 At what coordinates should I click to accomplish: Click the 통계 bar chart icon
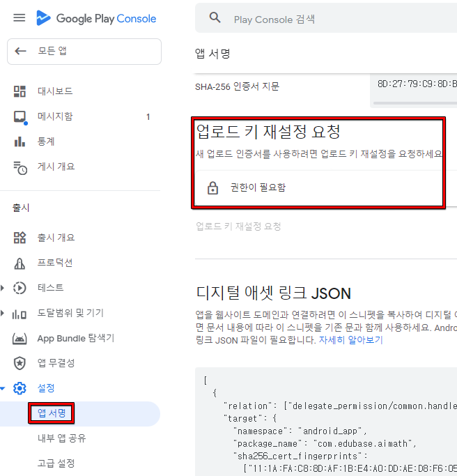(20, 141)
